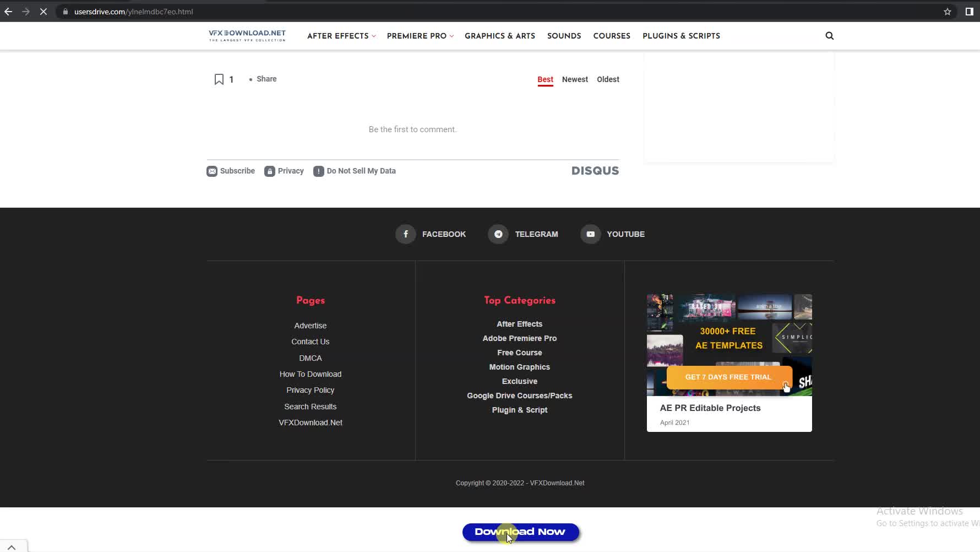Sort comments by Best
Image resolution: width=980 pixels, height=552 pixels.
tap(546, 79)
